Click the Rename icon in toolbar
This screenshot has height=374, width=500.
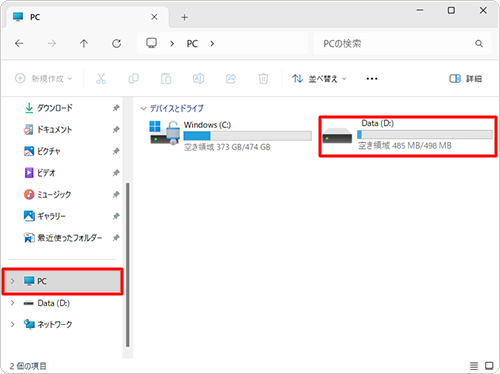pyautogui.click(x=198, y=79)
